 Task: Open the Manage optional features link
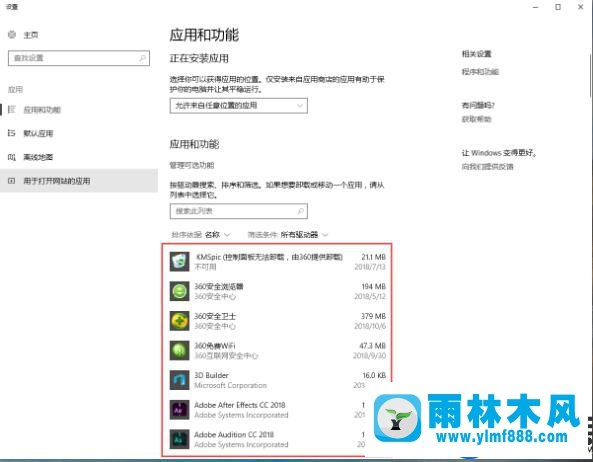[192, 165]
